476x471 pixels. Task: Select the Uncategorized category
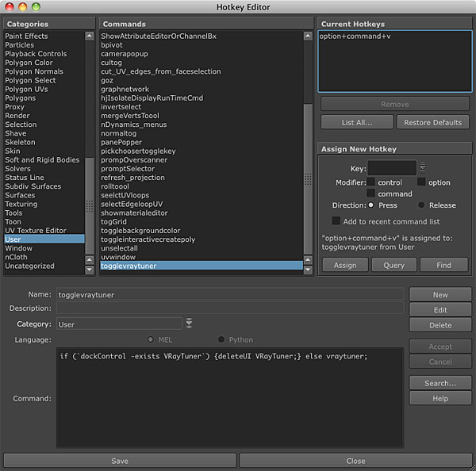[x=44, y=266]
